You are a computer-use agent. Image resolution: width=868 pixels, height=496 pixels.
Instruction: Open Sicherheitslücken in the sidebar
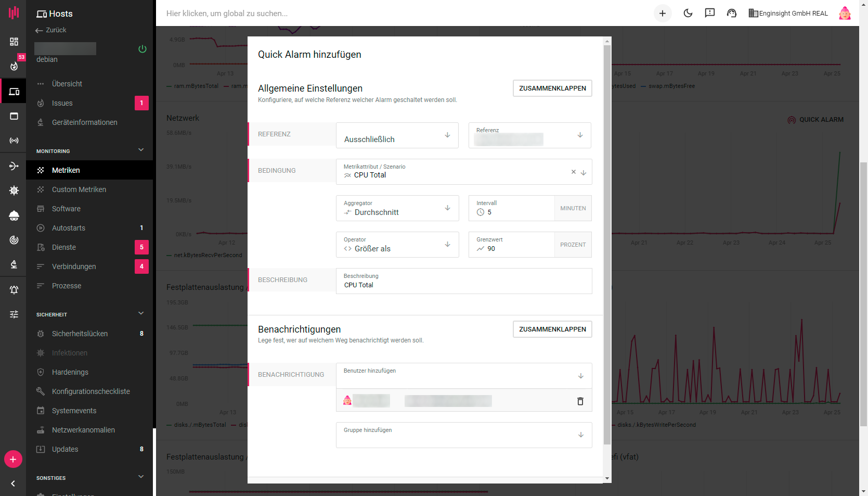(80, 334)
